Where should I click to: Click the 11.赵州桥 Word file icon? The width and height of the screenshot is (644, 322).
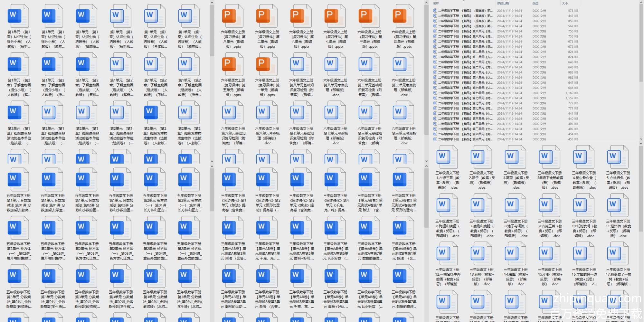click(x=618, y=205)
